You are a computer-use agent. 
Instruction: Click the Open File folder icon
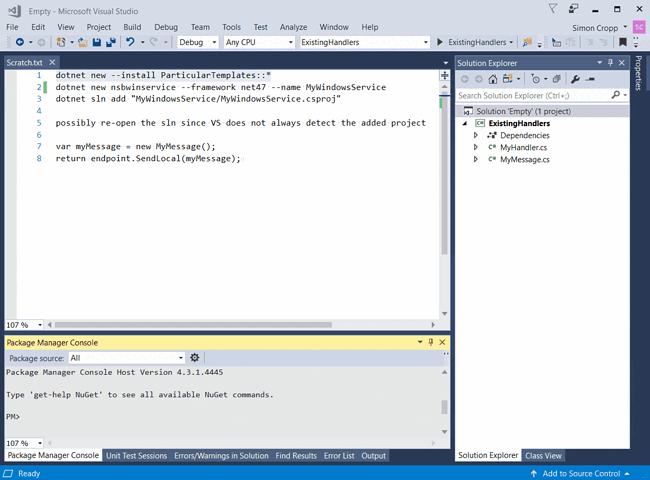coord(82,42)
